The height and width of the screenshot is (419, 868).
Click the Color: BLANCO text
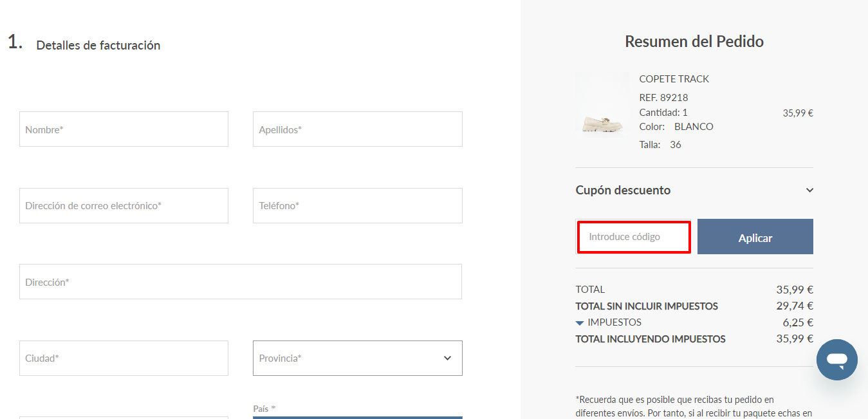pyautogui.click(x=676, y=127)
